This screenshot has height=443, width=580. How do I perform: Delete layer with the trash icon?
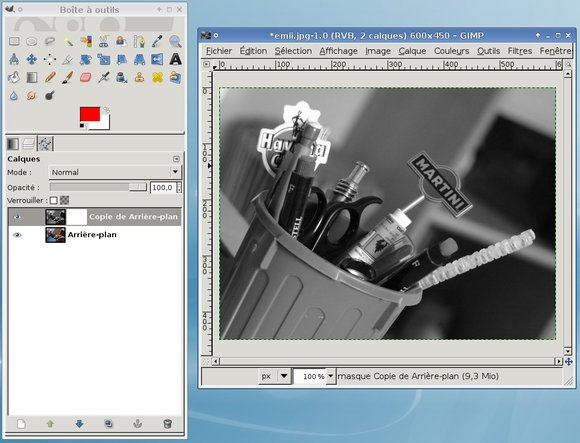coord(168,424)
